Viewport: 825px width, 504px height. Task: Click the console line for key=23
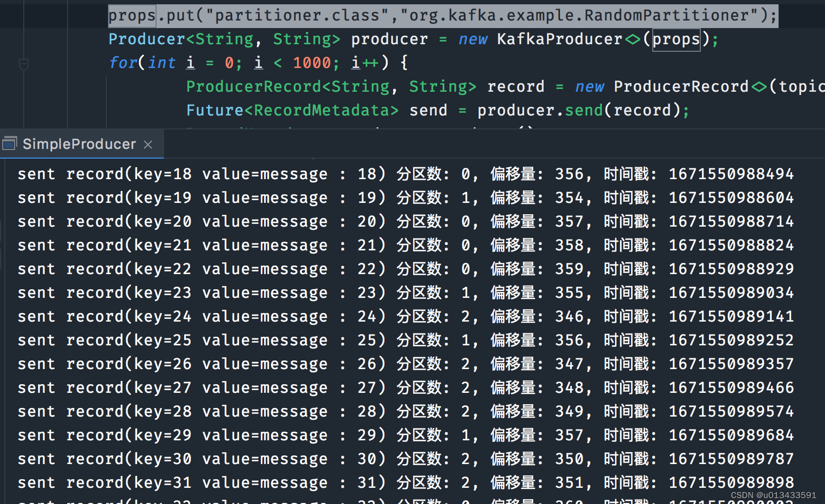pos(405,292)
